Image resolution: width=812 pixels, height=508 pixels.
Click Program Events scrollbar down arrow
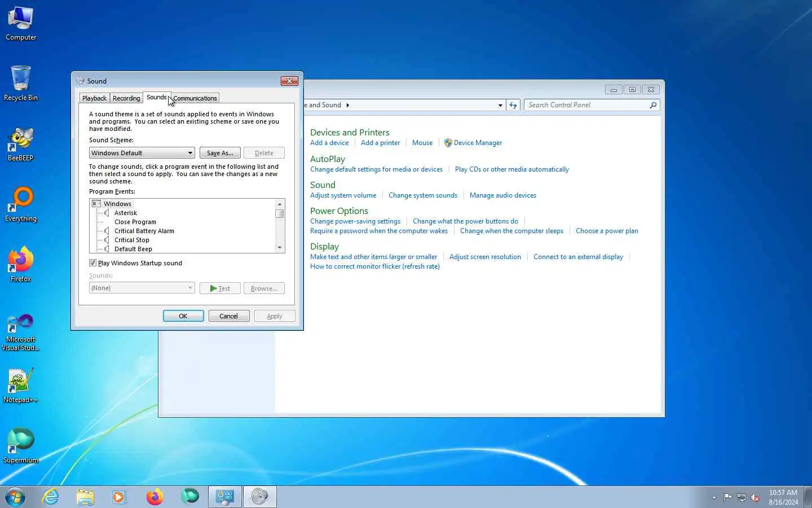[x=280, y=248]
